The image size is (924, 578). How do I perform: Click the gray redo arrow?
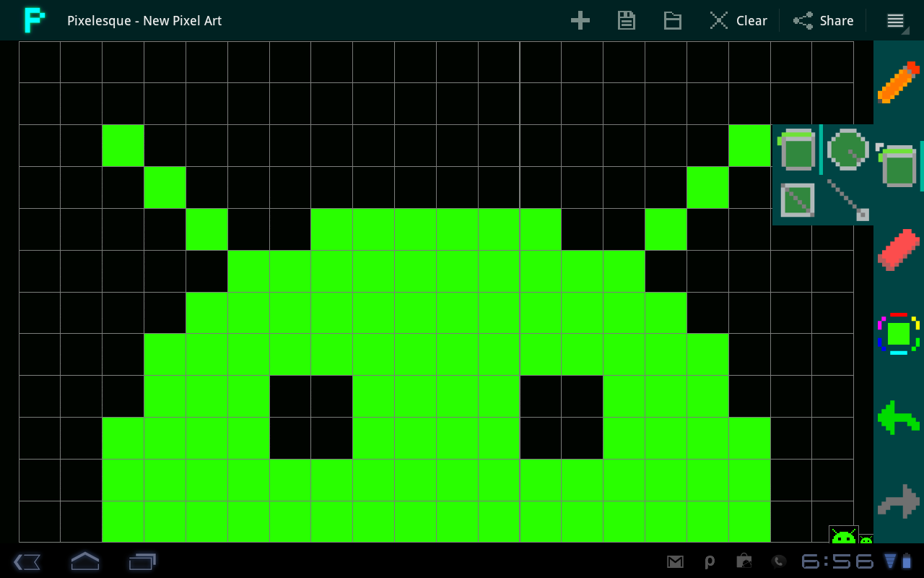899,501
